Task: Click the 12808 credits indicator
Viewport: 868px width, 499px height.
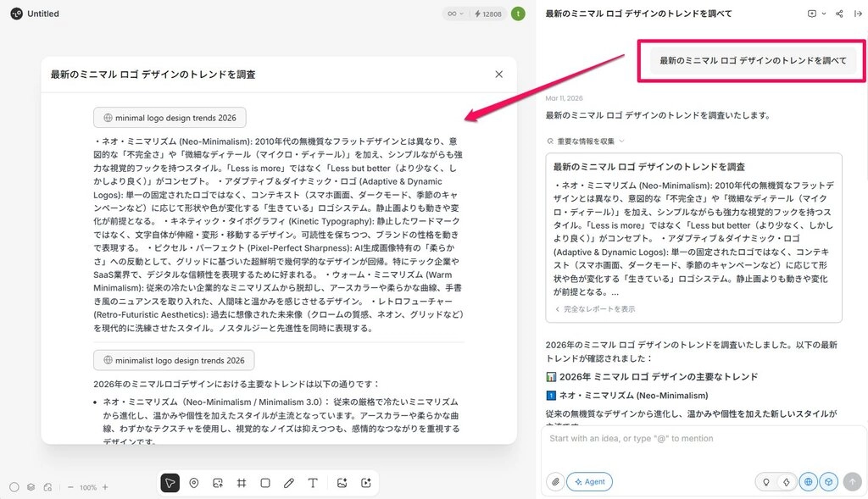Action: pyautogui.click(x=487, y=14)
